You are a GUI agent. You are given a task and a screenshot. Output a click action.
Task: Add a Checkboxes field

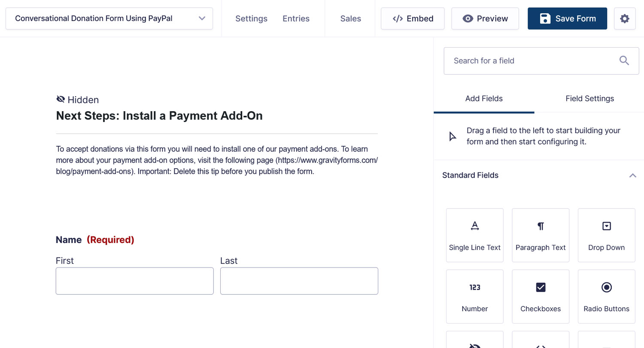(541, 297)
